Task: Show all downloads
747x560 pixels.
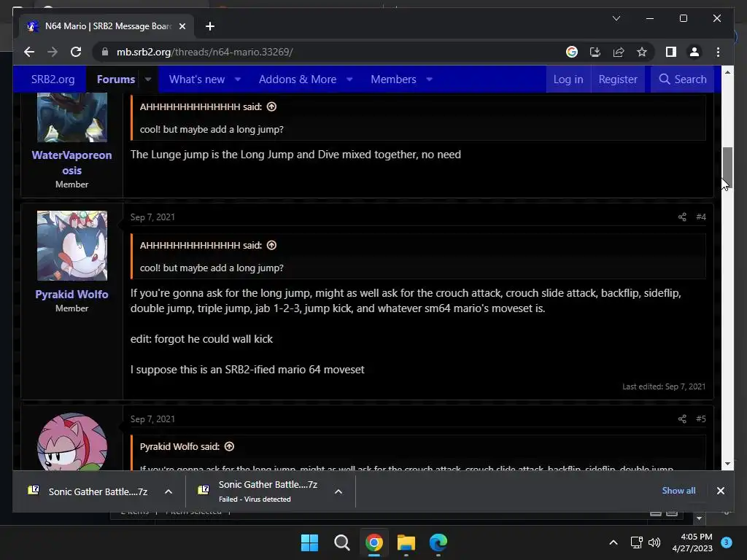Action: [678, 491]
